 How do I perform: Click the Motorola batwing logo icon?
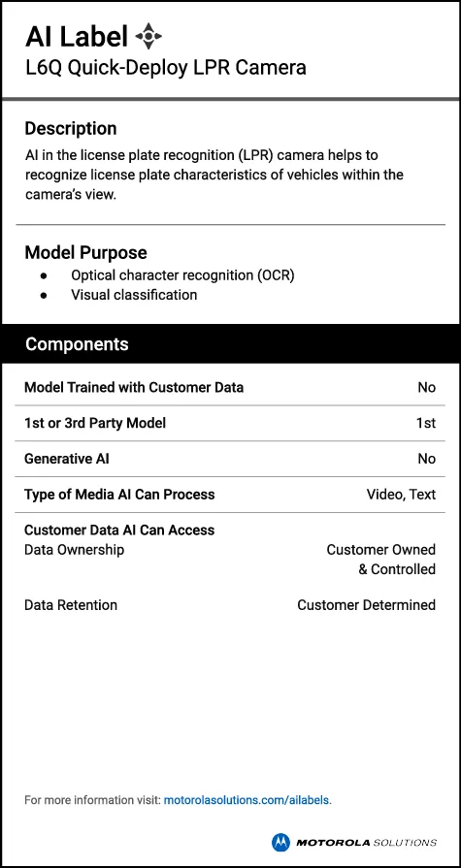coord(280,842)
